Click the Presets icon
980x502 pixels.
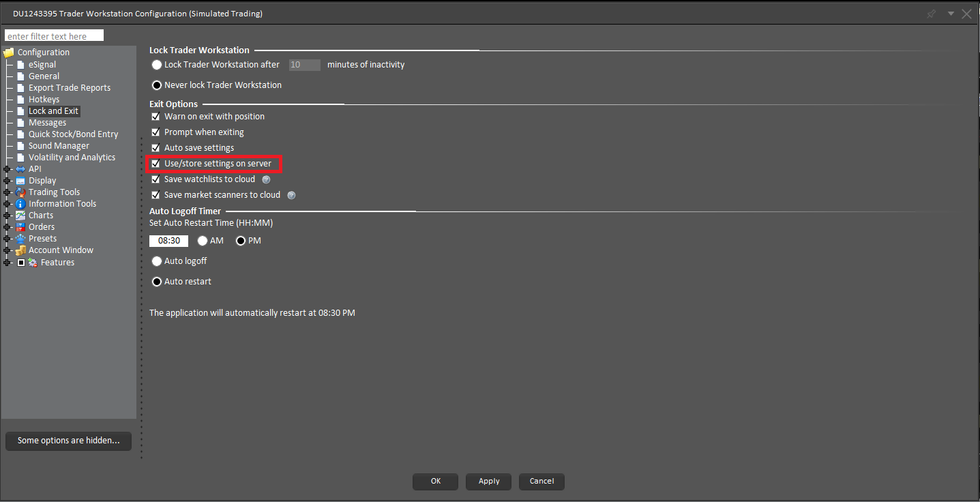tap(20, 239)
